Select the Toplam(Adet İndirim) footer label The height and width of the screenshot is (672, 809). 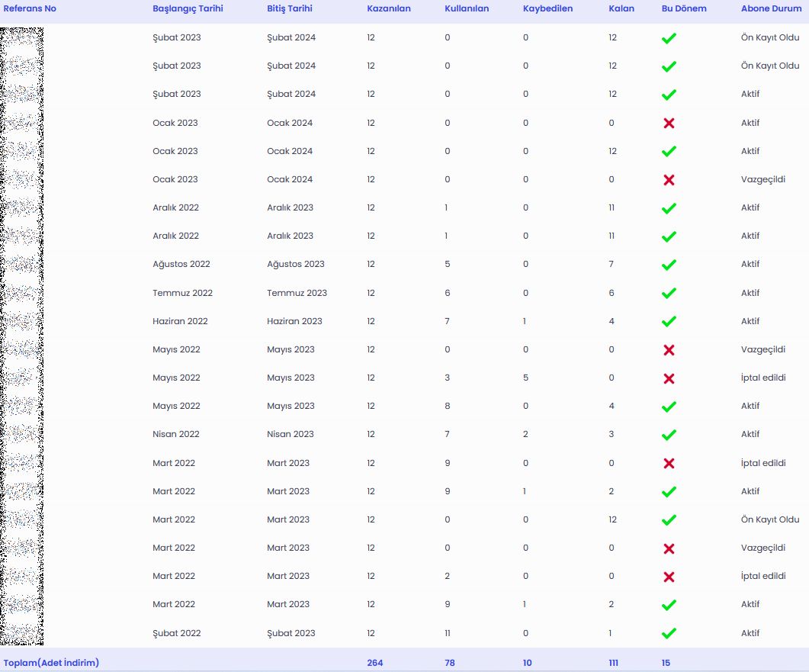click(51, 663)
